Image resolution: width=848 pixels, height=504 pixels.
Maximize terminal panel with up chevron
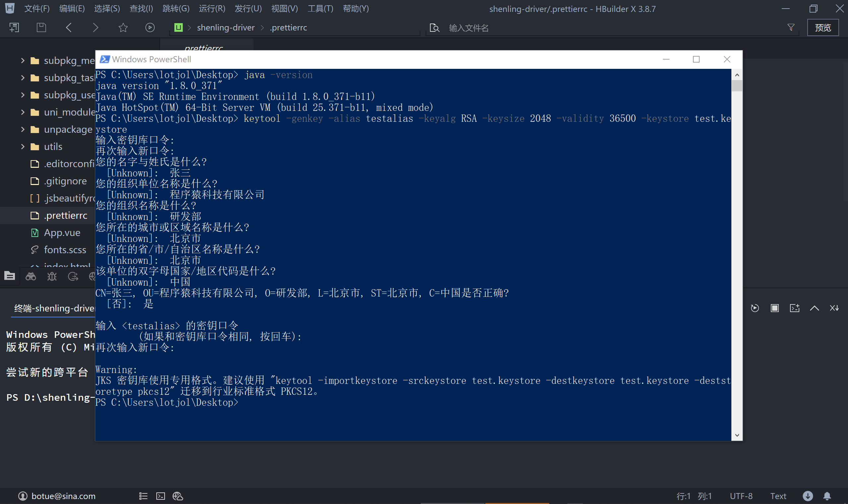pyautogui.click(x=814, y=308)
